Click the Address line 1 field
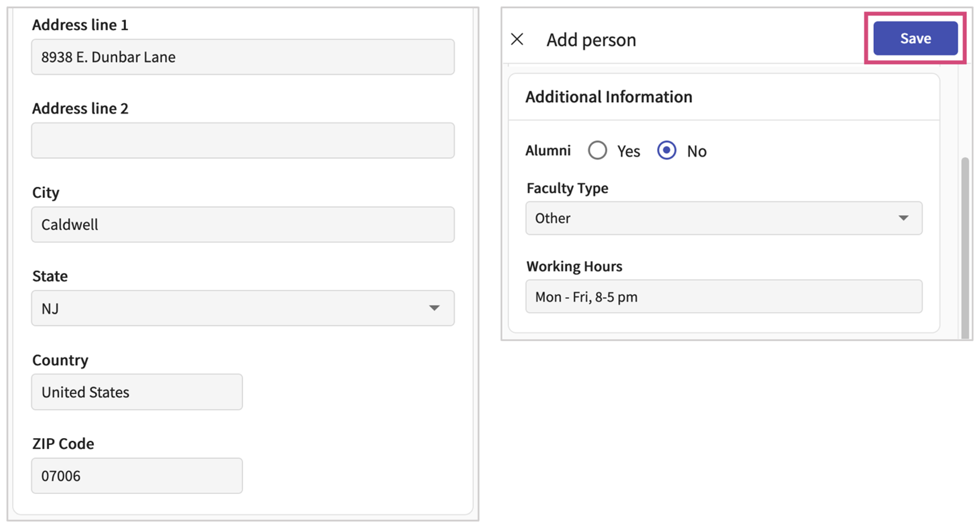Viewport: 980px width, 528px height. point(243,57)
